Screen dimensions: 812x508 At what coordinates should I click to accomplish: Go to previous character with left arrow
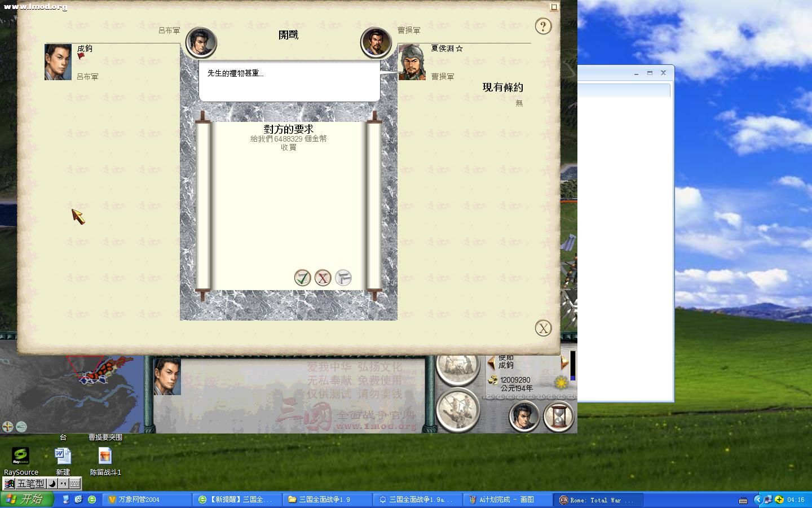coord(491,362)
